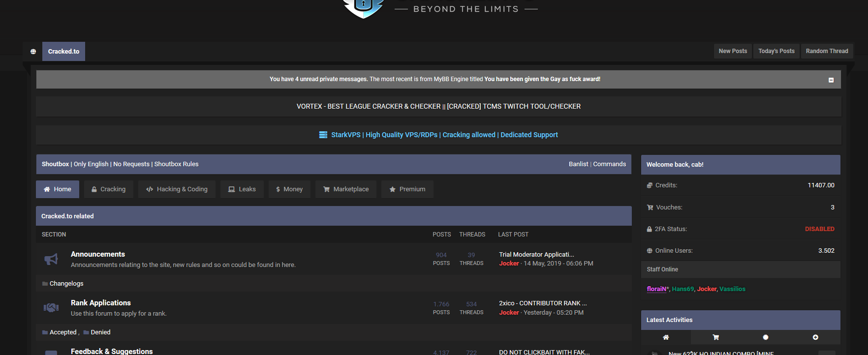Switch to the Cracking tab
The height and width of the screenshot is (355, 868).
click(x=109, y=189)
